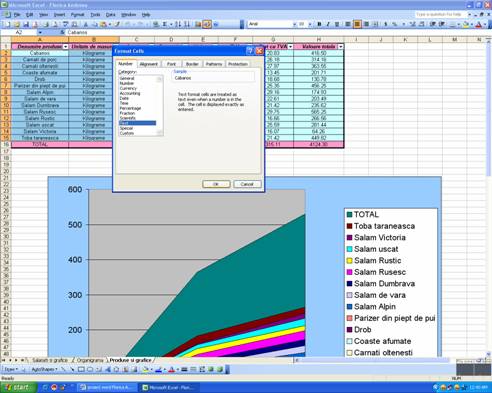Expand the Arial font name dropdown
This screenshot has height=393, width=492.
(x=294, y=24)
